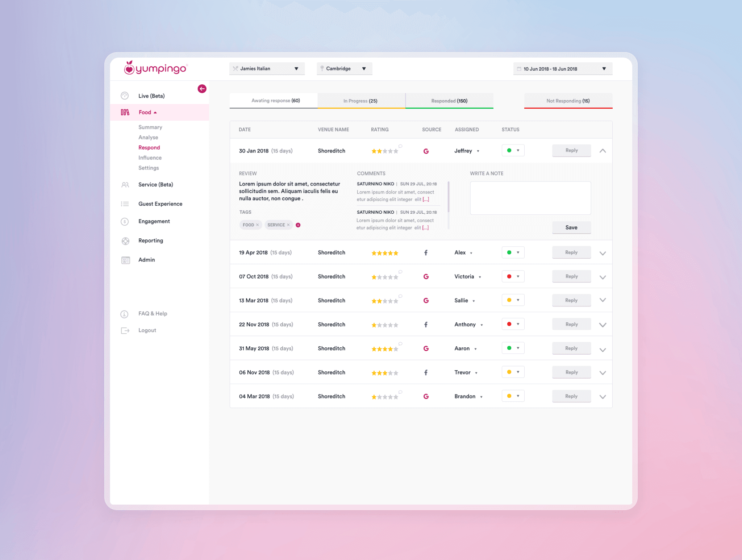Click Facebook source icon on Alex's row
The height and width of the screenshot is (560, 742).
(426, 253)
